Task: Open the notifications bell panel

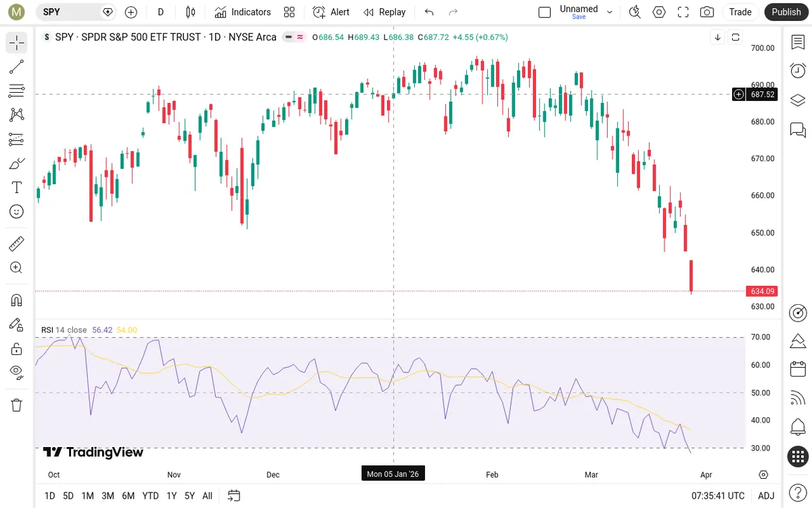Action: [x=798, y=427]
